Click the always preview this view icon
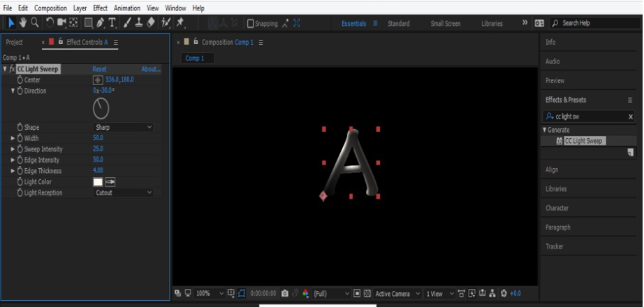Image resolution: width=644 pixels, height=307 pixels. point(177,293)
